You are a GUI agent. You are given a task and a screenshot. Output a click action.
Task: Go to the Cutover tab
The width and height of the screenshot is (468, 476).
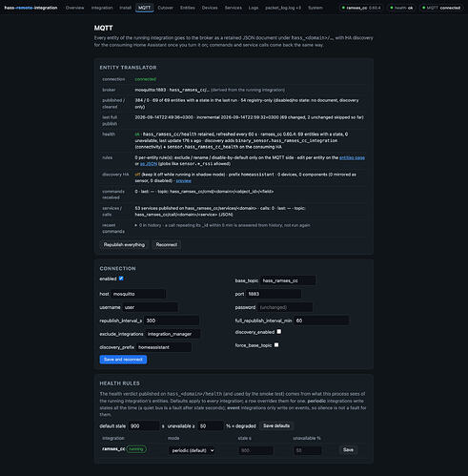(x=165, y=8)
